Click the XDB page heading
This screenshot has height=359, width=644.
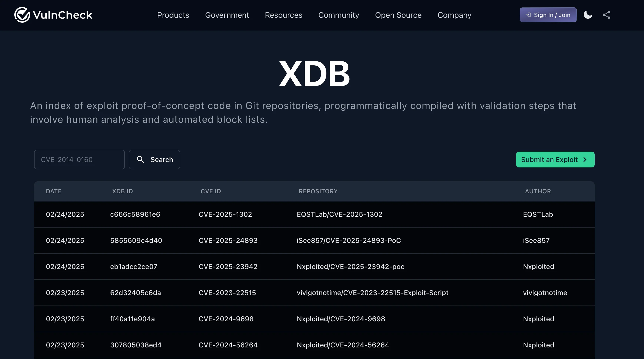314,74
